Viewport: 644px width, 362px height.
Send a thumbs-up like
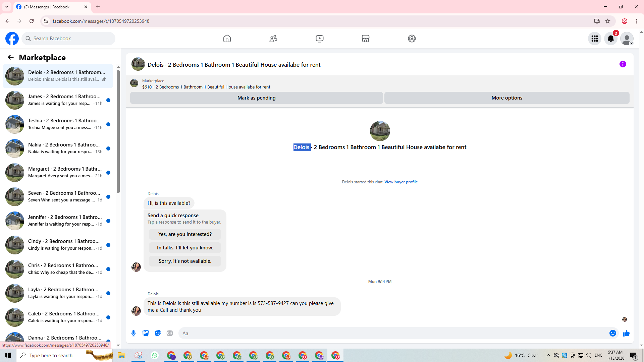coord(626,333)
